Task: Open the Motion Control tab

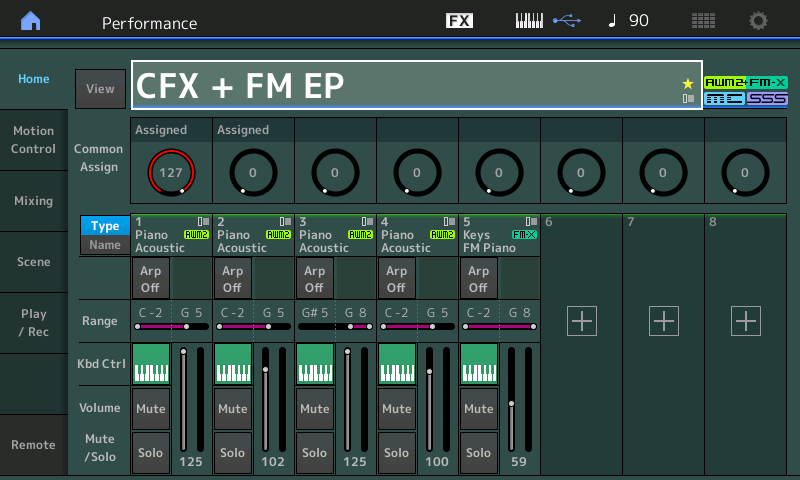Action: [33, 140]
